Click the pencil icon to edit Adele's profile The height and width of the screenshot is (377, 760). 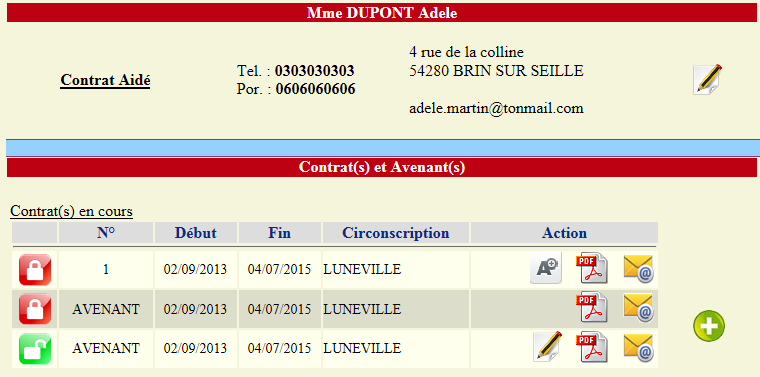click(708, 79)
